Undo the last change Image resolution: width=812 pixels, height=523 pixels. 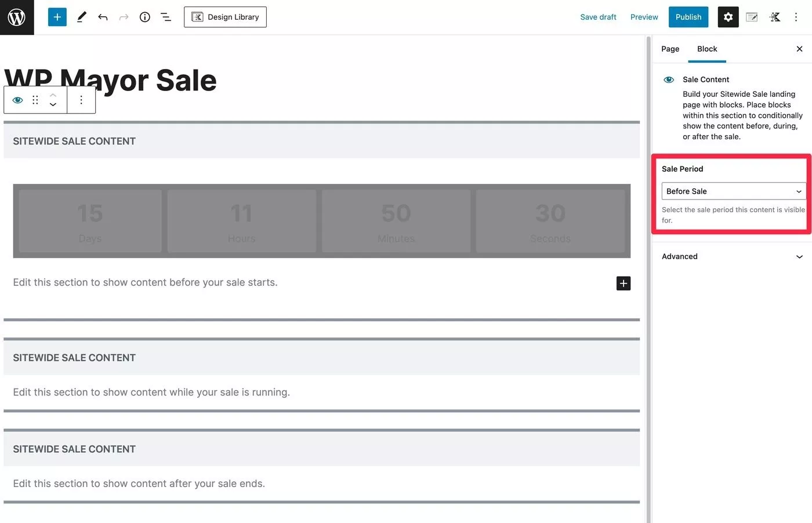103,17
